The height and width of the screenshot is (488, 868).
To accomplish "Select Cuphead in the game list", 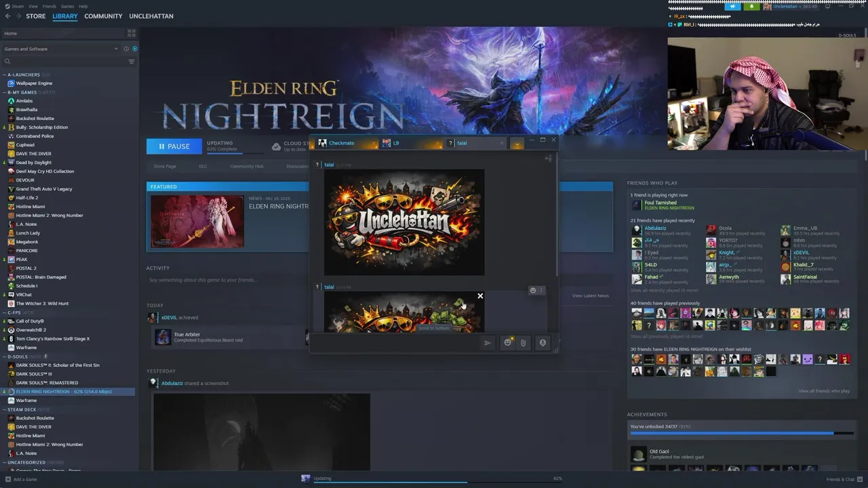I will tap(25, 145).
